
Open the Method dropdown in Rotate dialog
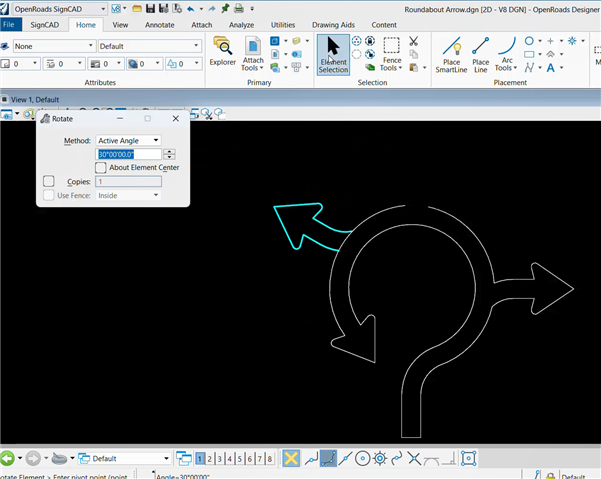coord(128,141)
